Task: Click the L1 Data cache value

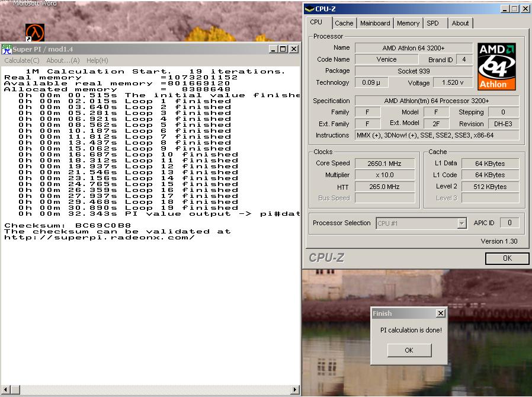Action: pos(491,164)
